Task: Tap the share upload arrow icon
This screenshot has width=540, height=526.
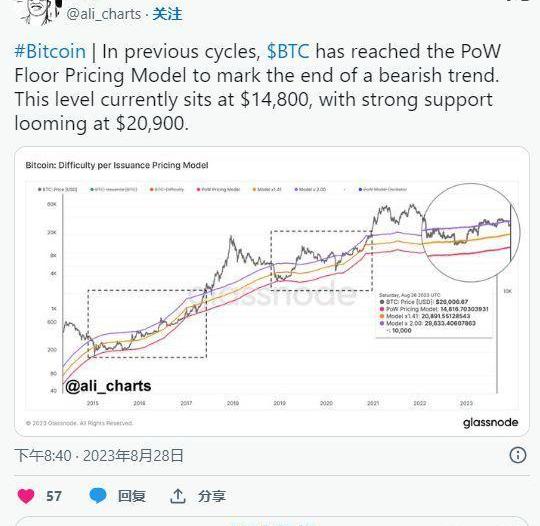Action: 178,496
